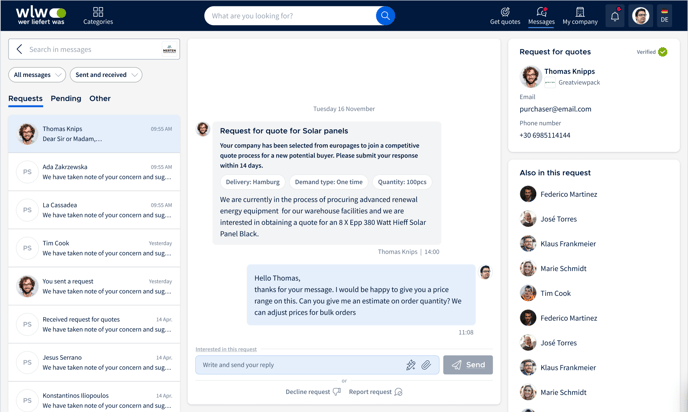Open the Ada Zakrzewska conversation

(x=94, y=172)
